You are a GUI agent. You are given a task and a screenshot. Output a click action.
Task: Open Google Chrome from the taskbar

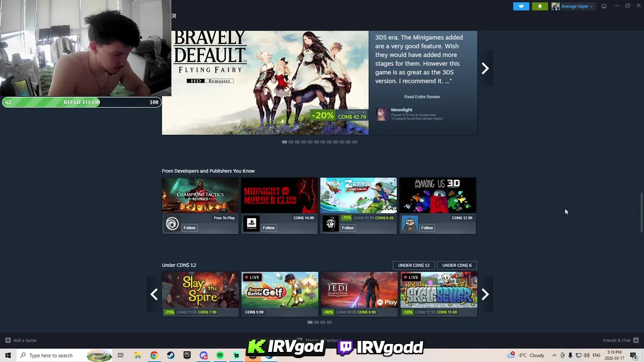[154, 355]
